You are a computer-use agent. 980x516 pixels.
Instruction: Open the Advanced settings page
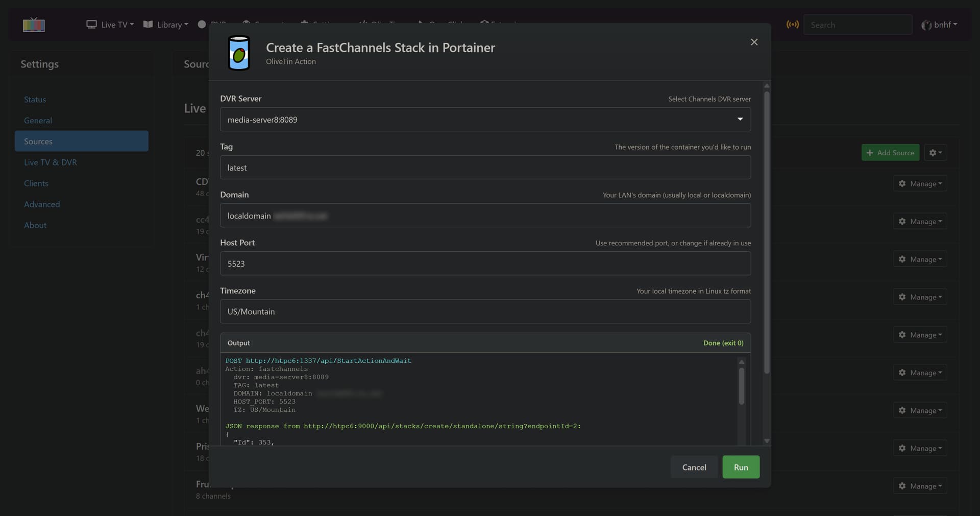pos(42,204)
